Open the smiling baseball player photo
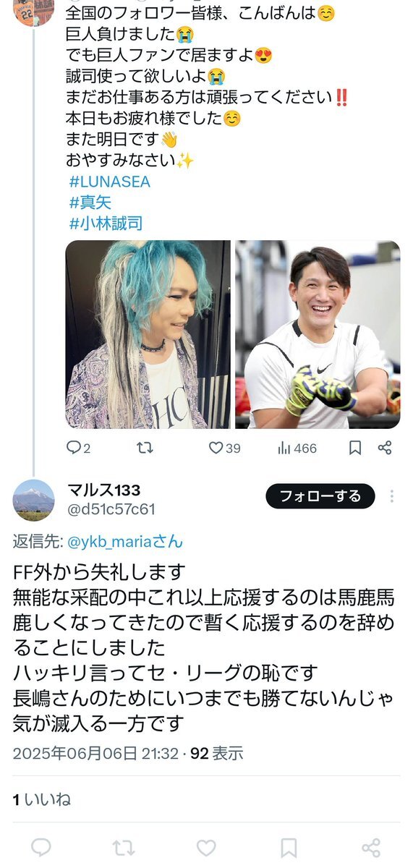This screenshot has width=413, height=868. pyautogui.click(x=318, y=335)
